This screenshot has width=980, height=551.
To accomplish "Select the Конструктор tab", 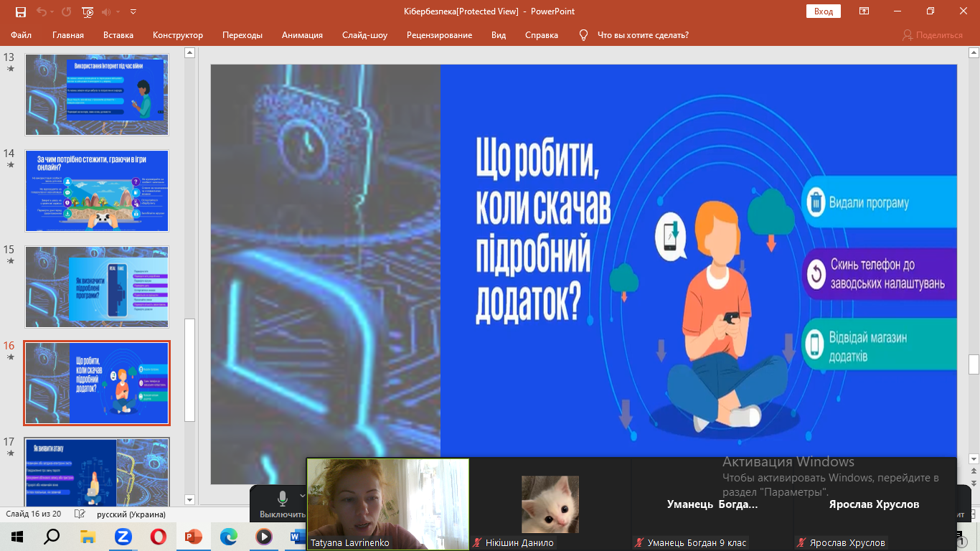I will coord(178,35).
